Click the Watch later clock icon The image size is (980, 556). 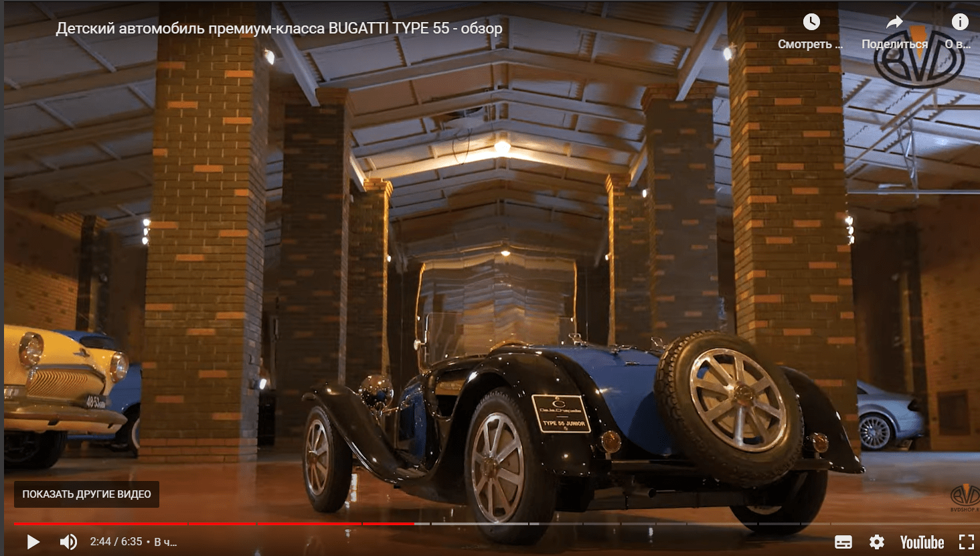[811, 22]
